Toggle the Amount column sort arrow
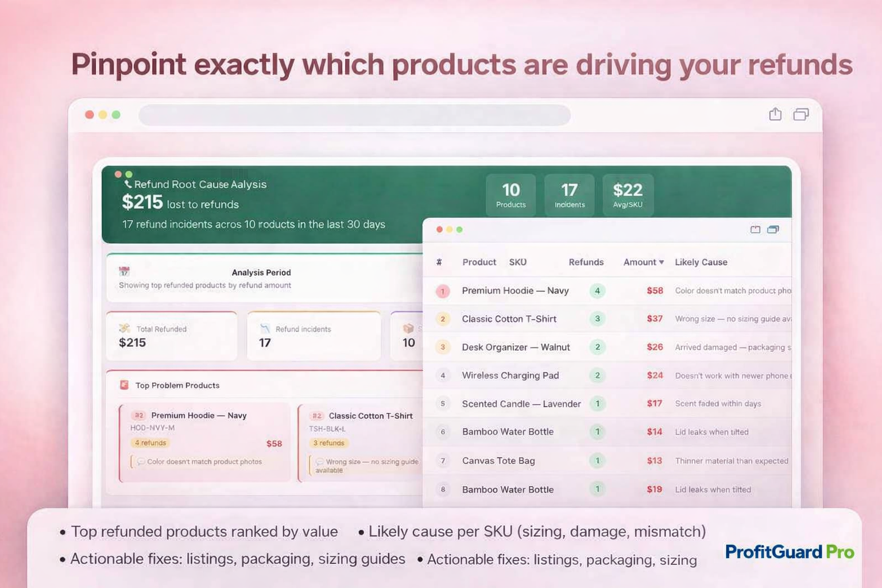Viewport: 882px width, 588px height. click(x=661, y=262)
